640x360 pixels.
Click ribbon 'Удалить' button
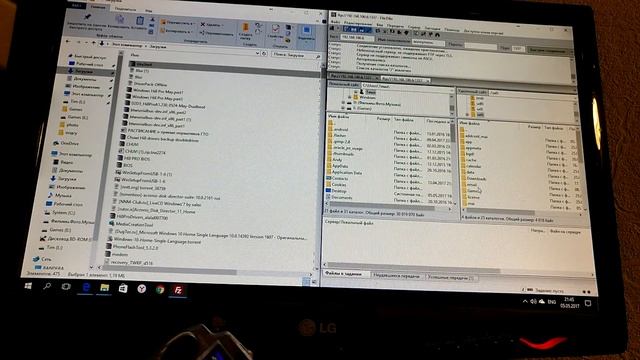point(212,25)
